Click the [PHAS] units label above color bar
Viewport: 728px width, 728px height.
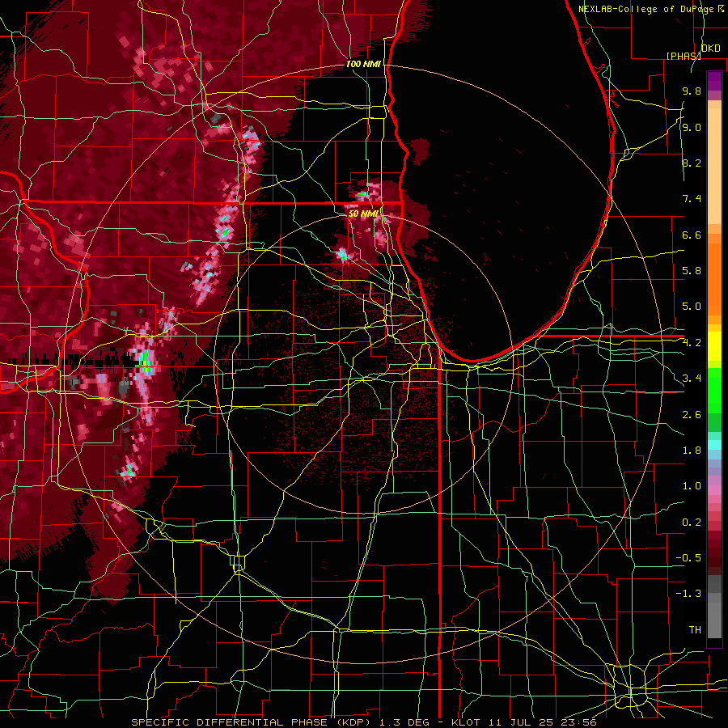(x=684, y=56)
